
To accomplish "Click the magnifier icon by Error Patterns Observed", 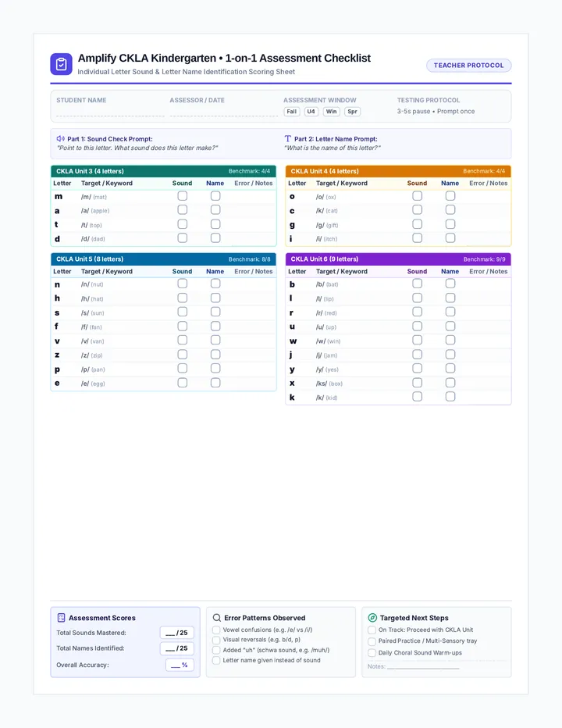I will click(217, 618).
